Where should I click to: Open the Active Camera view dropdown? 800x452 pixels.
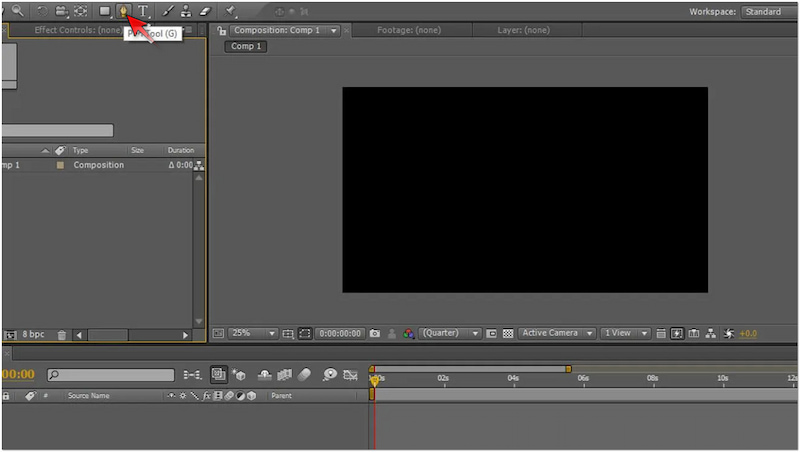pos(558,333)
